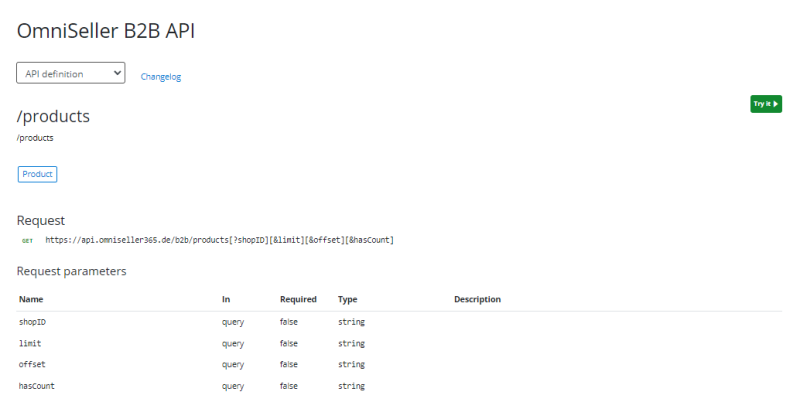The image size is (800, 402).
Task: Click string in the limit row
Action: pyautogui.click(x=351, y=344)
